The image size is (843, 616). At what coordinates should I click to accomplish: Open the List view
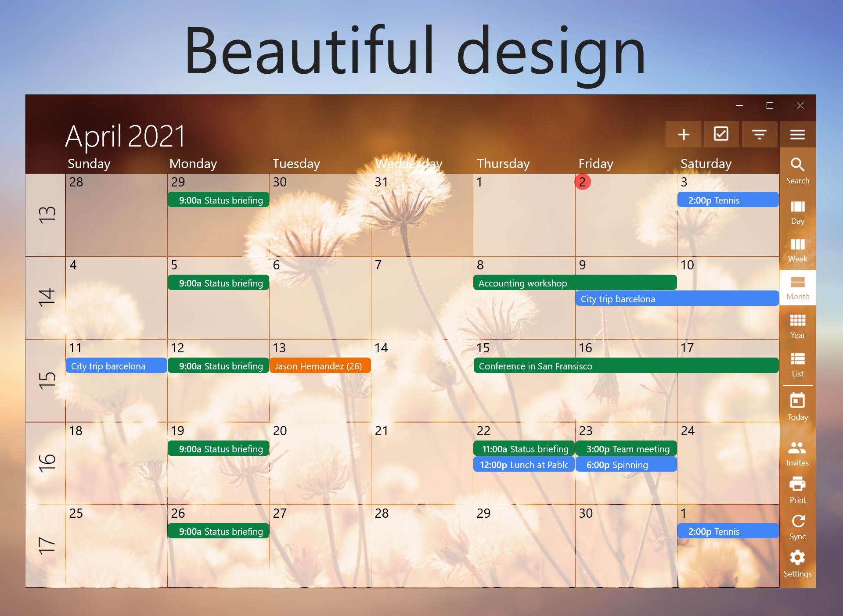(797, 364)
